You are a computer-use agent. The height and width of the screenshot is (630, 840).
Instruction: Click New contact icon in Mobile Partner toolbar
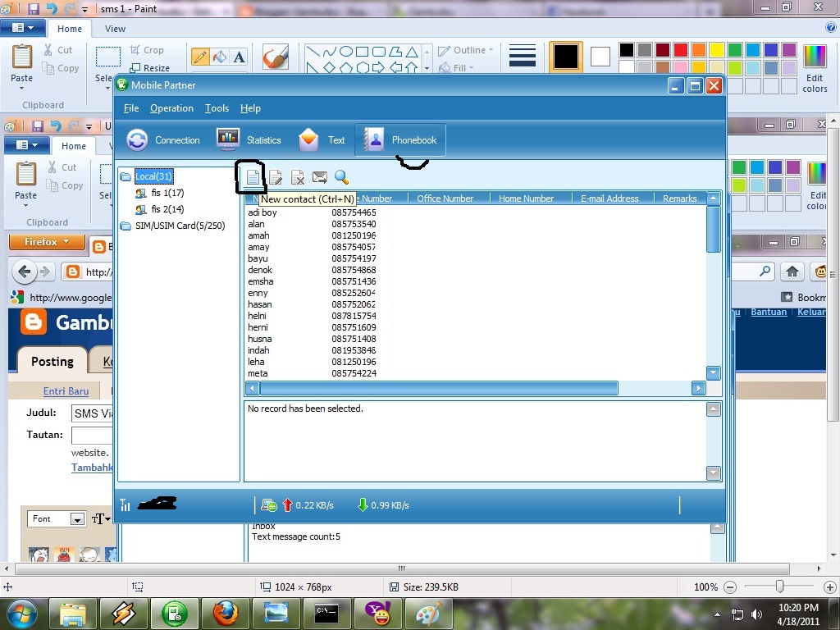pyautogui.click(x=253, y=177)
